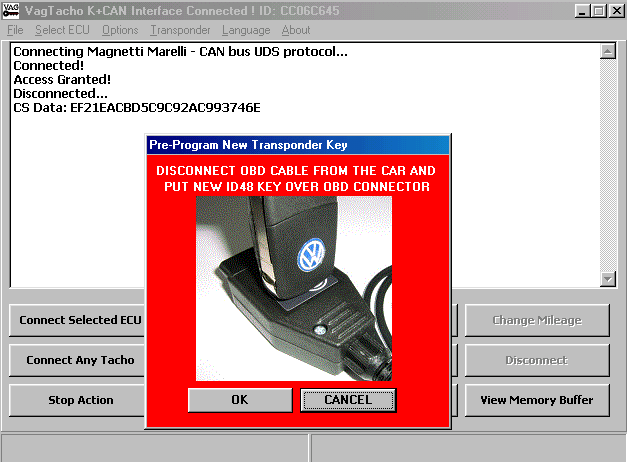Minimize the VagTacho window
The height and width of the screenshot is (462, 627).
(582, 10)
